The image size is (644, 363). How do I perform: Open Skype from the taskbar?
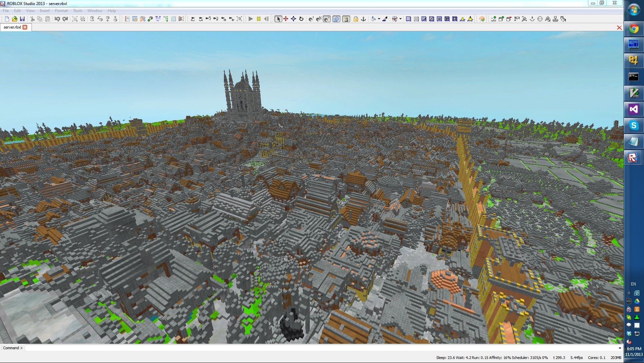click(634, 125)
